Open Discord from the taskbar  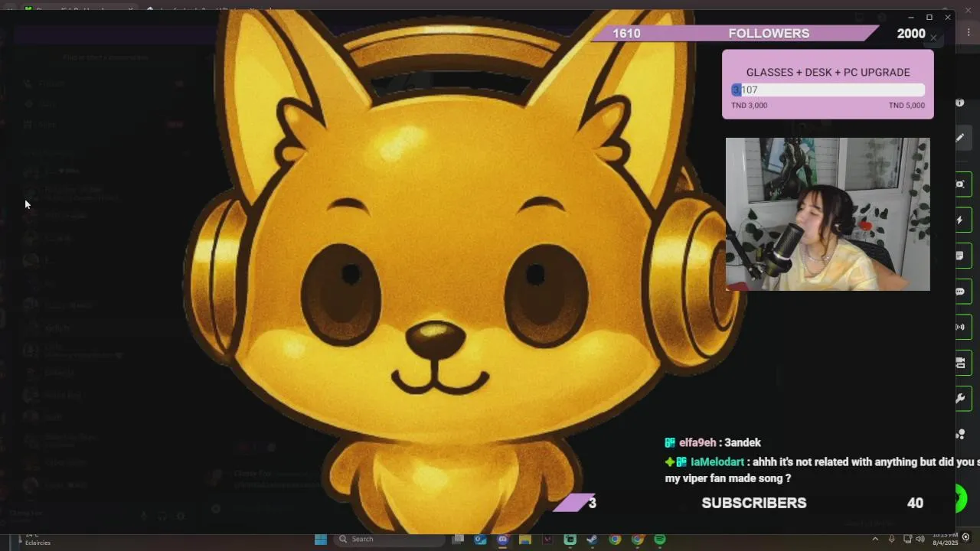[x=502, y=540]
